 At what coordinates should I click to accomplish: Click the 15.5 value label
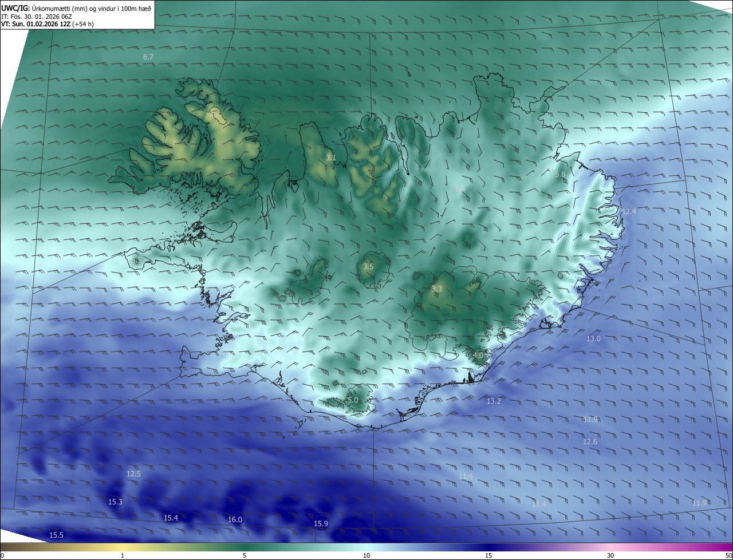pos(56,535)
